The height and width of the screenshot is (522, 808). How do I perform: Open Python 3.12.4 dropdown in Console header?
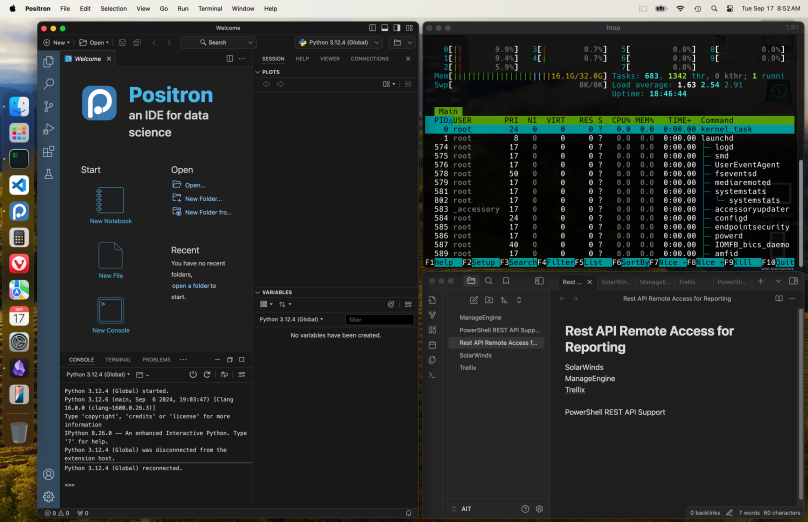click(98, 375)
